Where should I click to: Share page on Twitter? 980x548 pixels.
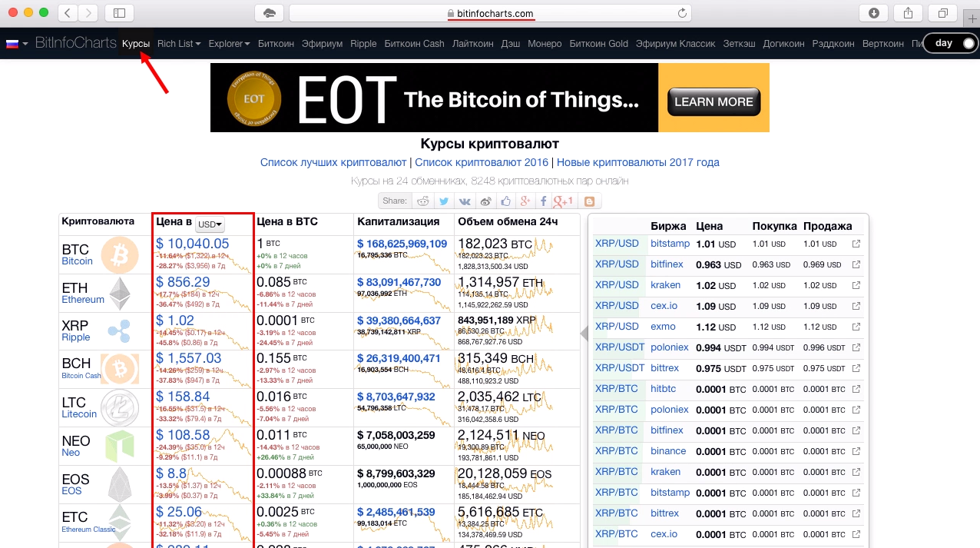point(444,201)
